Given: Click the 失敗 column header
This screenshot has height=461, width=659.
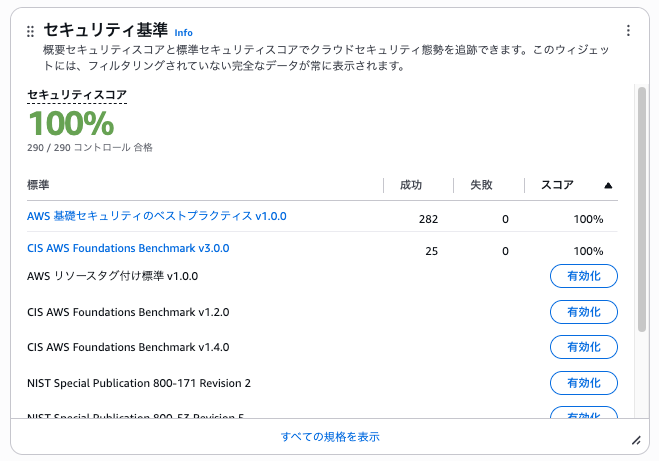Looking at the screenshot, I should 481,185.
